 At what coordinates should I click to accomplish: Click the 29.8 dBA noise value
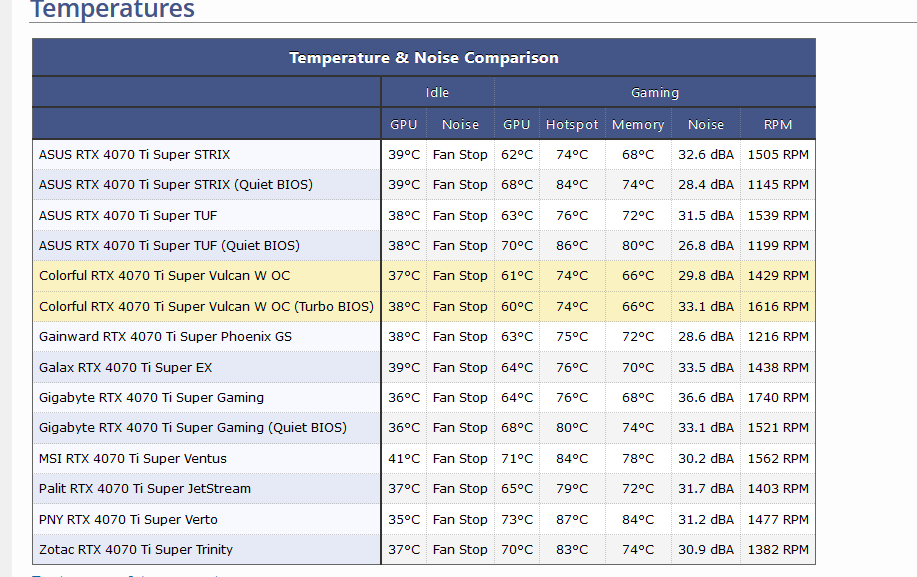click(x=706, y=276)
